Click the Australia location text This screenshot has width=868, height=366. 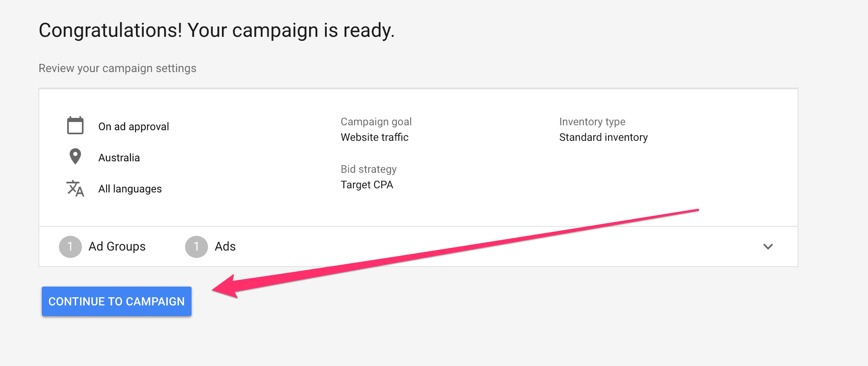[119, 158]
